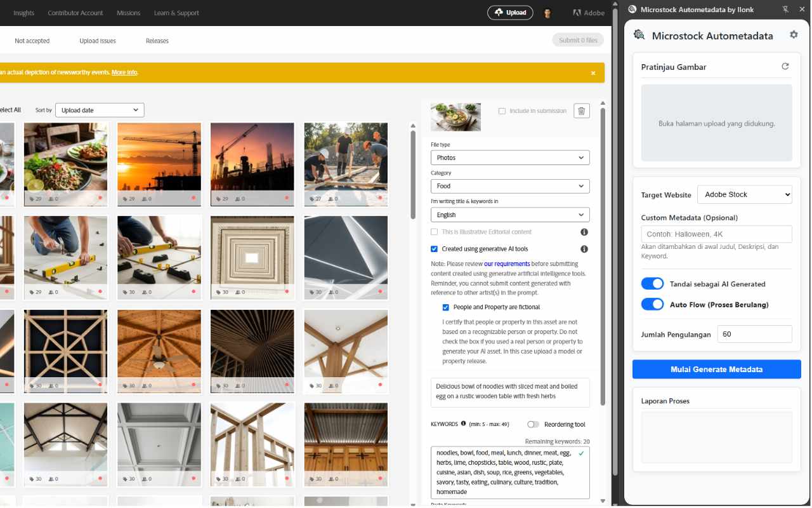The image size is (812, 508).
Task: Toggle the Reordering tool switch
Action: point(533,424)
